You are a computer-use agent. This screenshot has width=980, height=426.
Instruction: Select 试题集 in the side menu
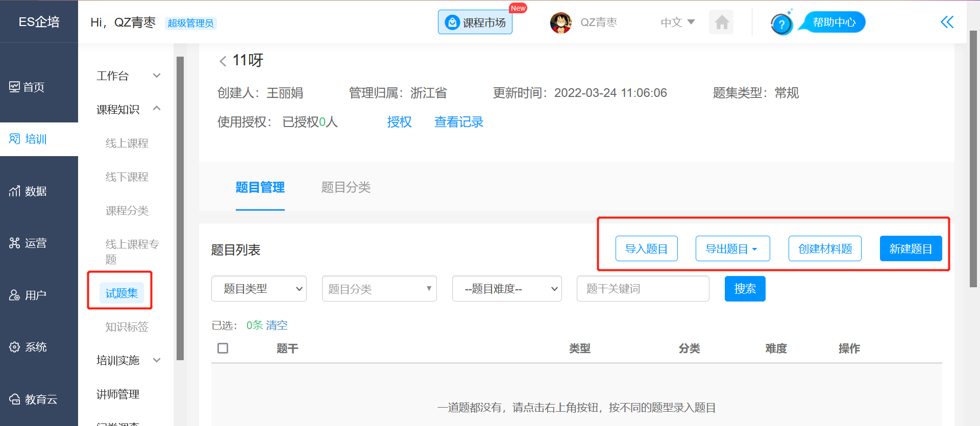pos(121,293)
